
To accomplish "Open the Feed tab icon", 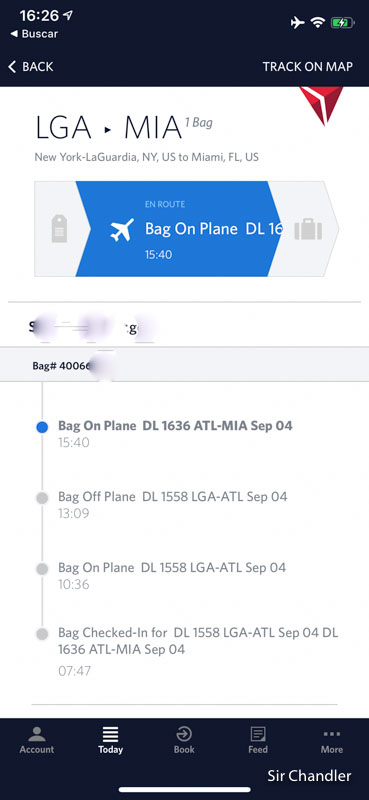I will pos(258,734).
